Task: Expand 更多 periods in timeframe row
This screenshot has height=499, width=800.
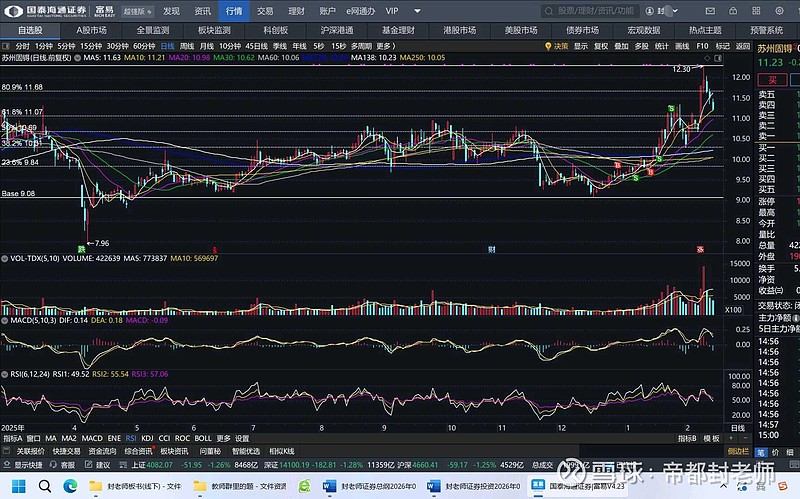Action: (x=386, y=46)
